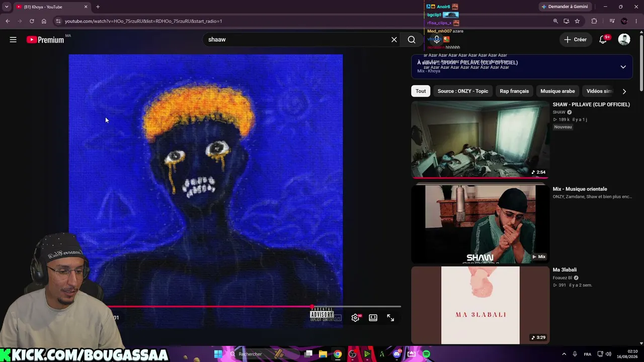Open the Créer upload menu
Viewport: 644px width, 362px height.
pos(575,40)
